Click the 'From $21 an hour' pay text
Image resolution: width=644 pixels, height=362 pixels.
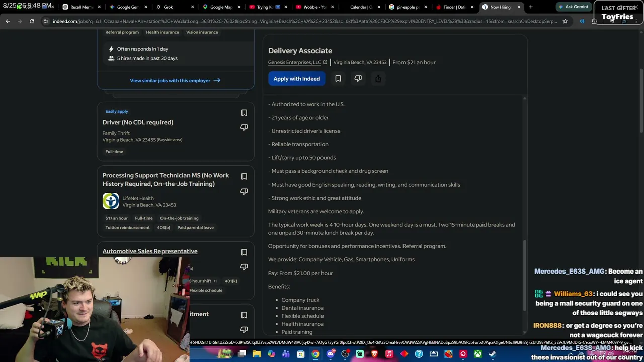pos(414,62)
